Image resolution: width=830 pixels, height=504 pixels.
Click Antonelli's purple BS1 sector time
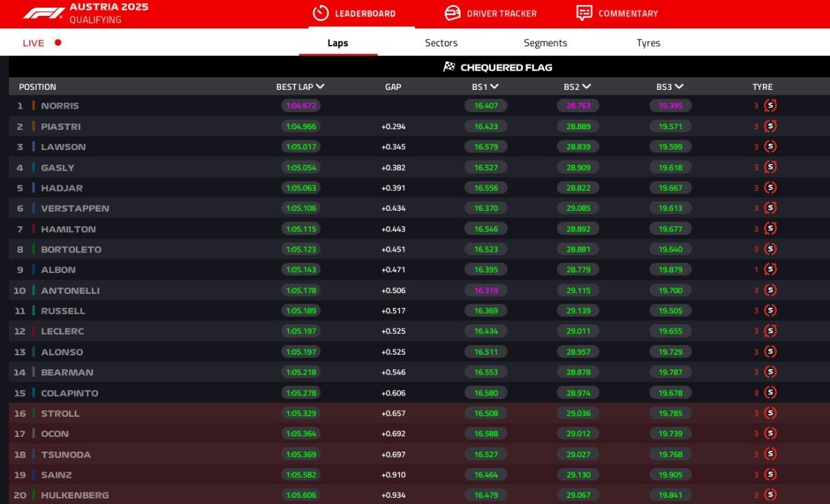pos(486,290)
